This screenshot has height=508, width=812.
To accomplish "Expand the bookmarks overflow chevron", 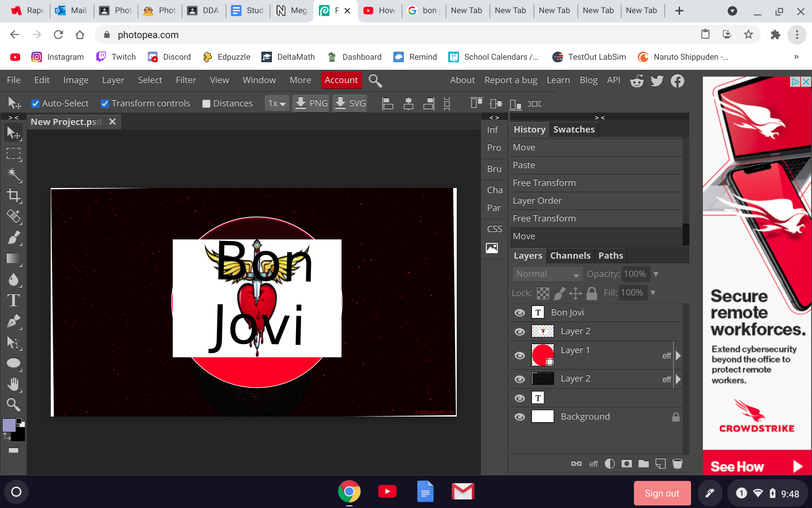I will tap(796, 57).
